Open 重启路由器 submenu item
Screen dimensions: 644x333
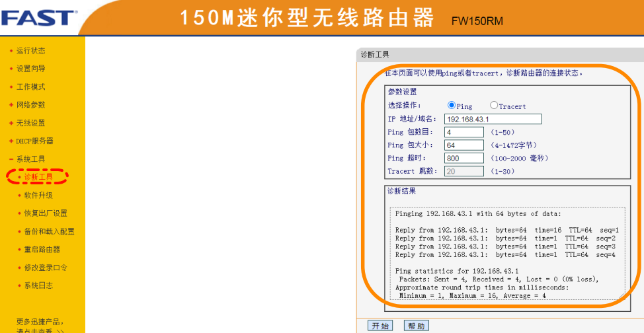pos(42,250)
